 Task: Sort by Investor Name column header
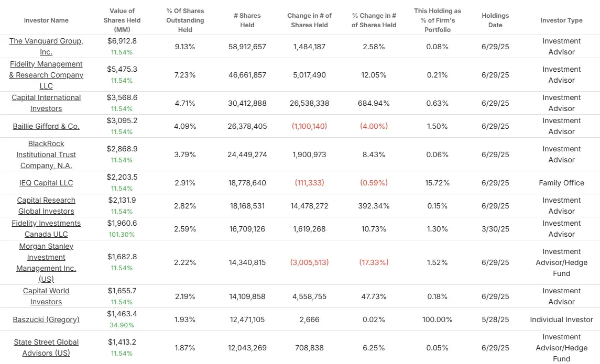point(46,20)
